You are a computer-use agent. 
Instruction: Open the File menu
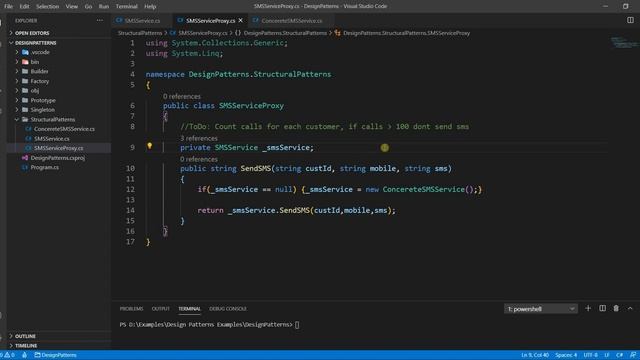[x=9, y=7]
